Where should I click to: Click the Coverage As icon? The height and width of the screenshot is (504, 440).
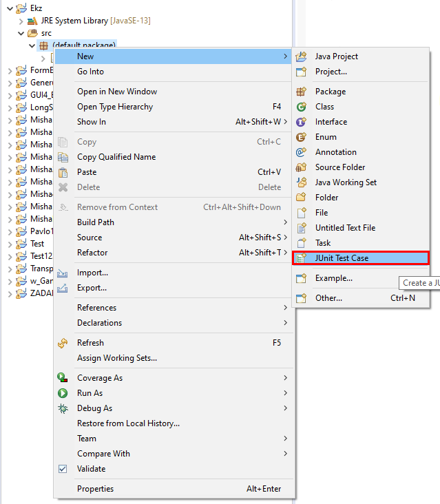63,378
